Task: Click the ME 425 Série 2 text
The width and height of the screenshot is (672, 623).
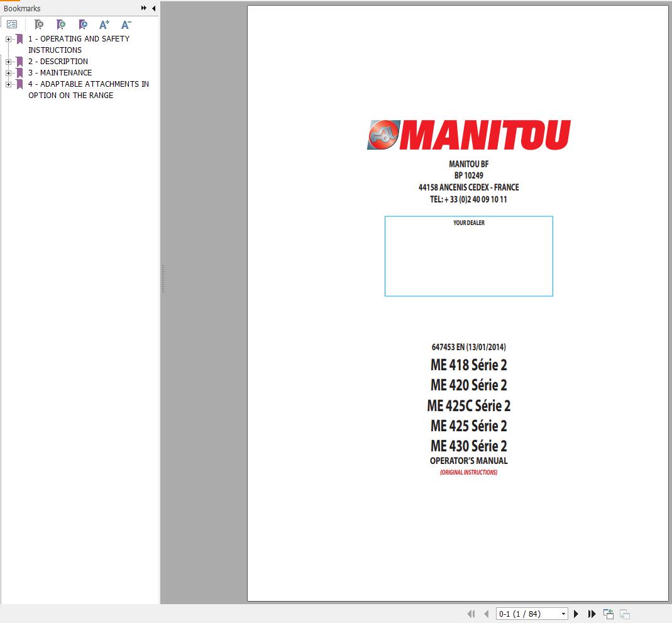Action: click(x=469, y=426)
